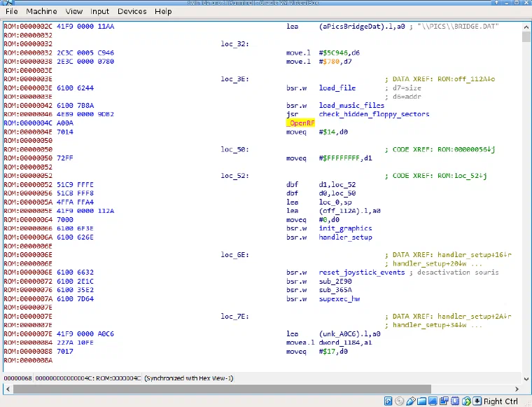Open the Input menu

[99, 11]
